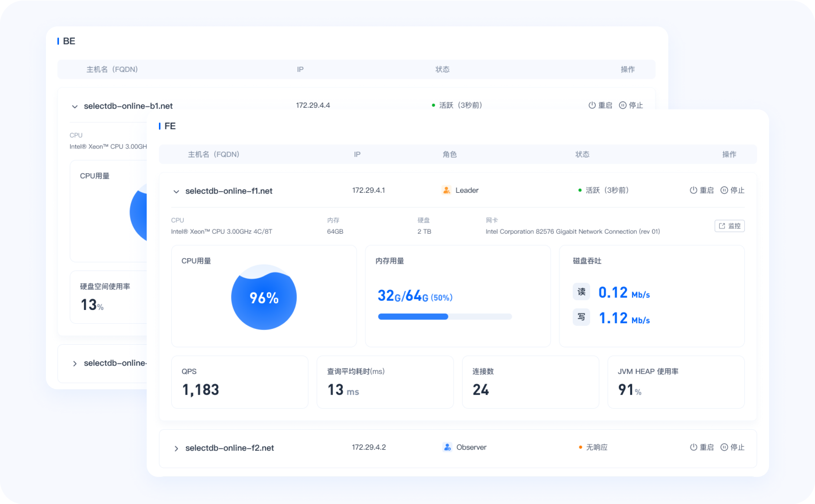
Task: Click the selectdb-online-f2.net hostname
Action: pyautogui.click(x=229, y=448)
